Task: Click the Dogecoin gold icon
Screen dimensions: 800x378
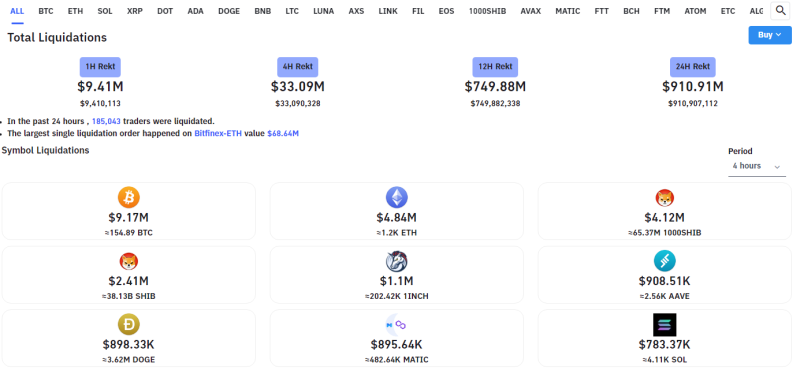Action: click(129, 324)
